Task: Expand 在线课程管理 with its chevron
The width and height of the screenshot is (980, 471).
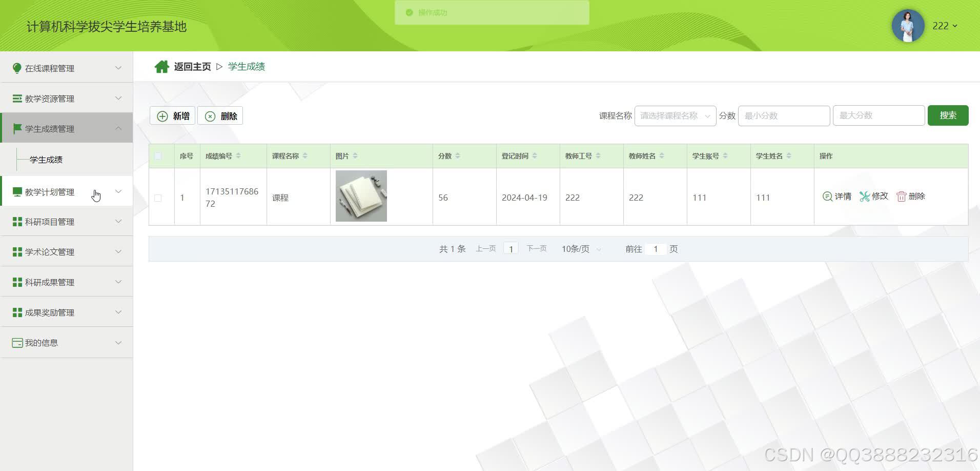Action: tap(118, 68)
